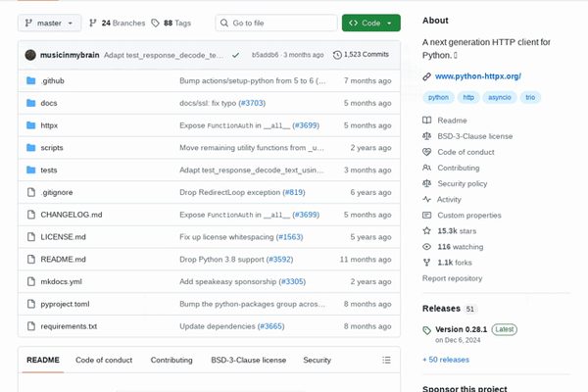Open the requirements.txt file

(69, 326)
